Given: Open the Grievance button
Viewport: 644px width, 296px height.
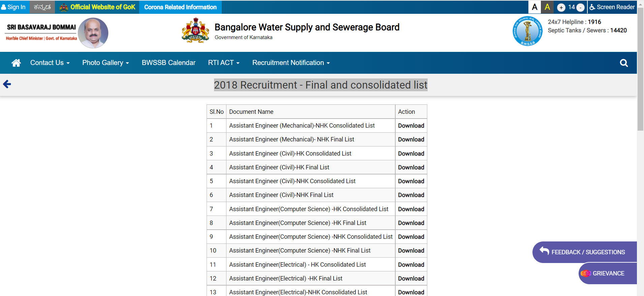Looking at the screenshot, I should [x=608, y=273].
